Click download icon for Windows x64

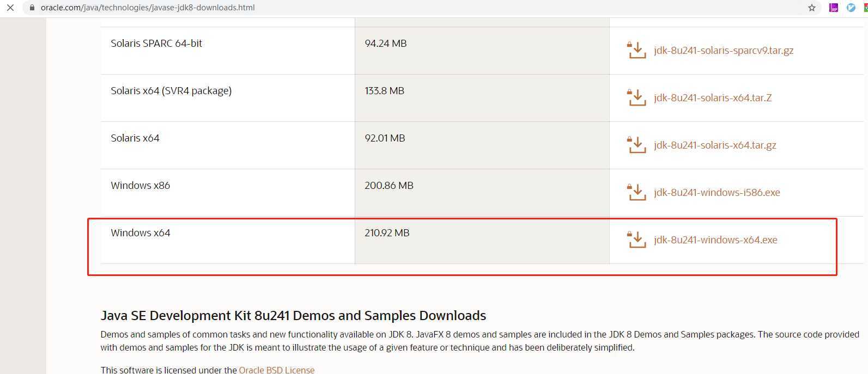point(636,240)
